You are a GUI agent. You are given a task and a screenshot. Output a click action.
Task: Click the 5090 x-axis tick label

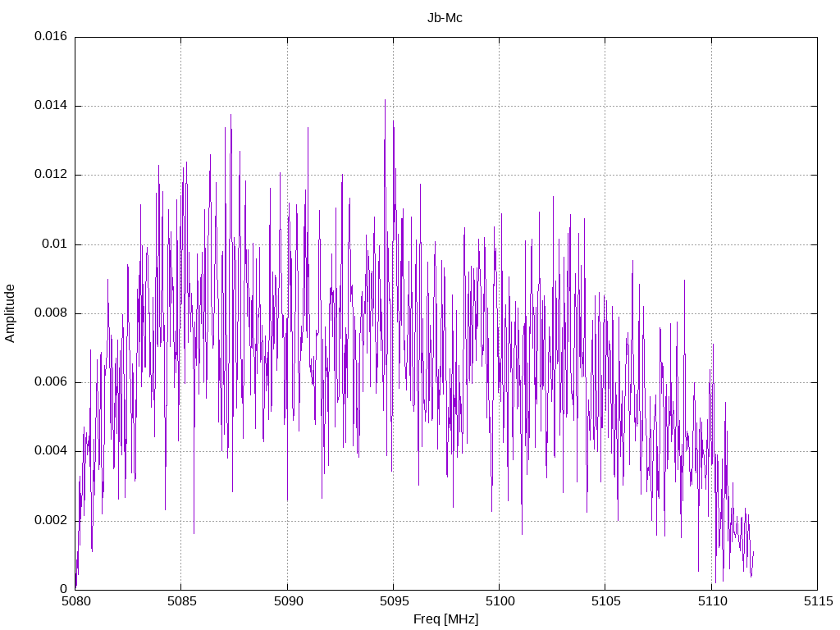coord(288,601)
